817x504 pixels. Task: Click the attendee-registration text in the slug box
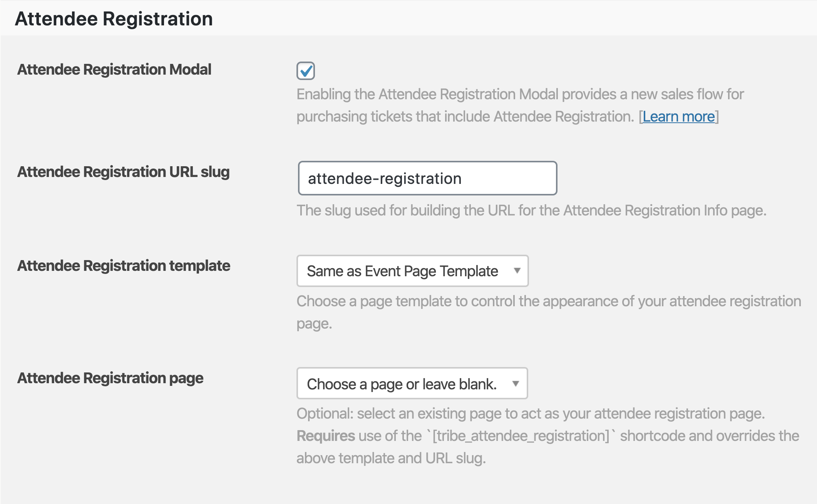[x=385, y=179]
